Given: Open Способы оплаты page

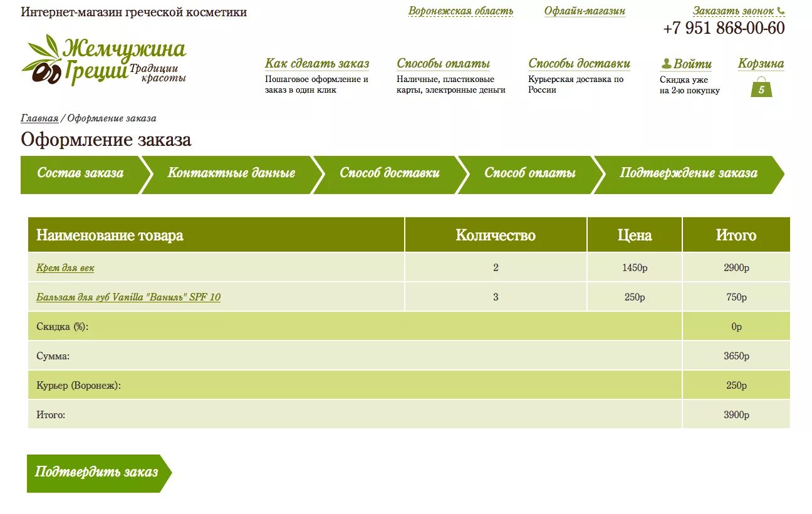Looking at the screenshot, I should point(444,63).
